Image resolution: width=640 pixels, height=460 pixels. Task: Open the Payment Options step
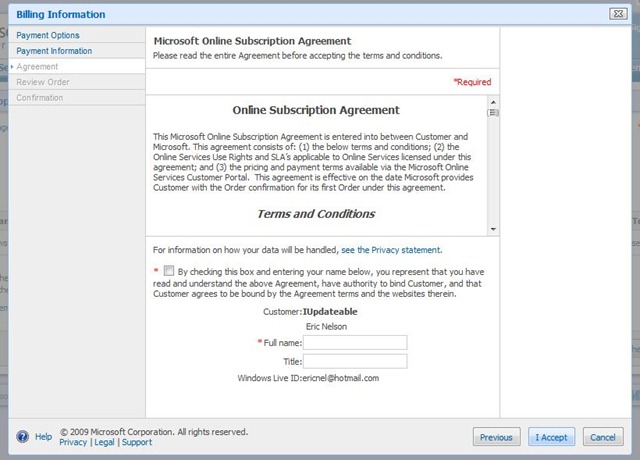pos(48,35)
